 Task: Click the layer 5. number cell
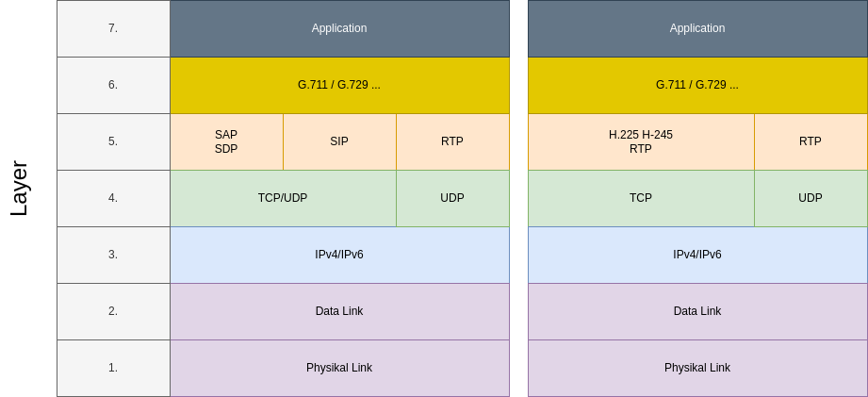(113, 141)
